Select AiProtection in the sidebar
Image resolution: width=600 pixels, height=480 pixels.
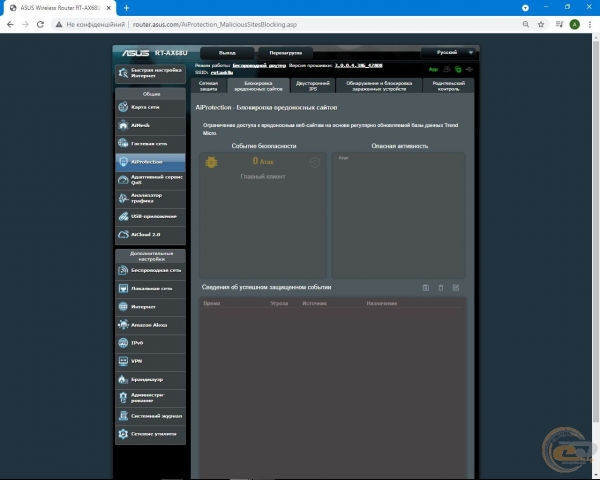tap(150, 162)
